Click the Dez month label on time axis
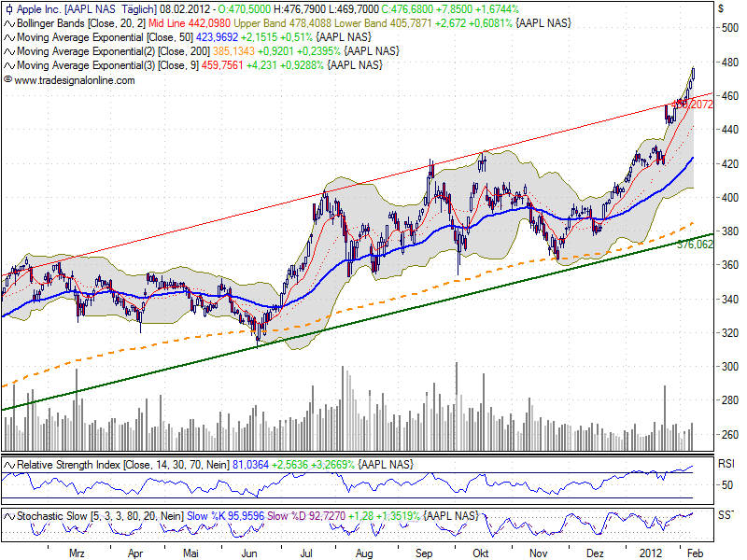Screen dimensions: 747x560 click(x=595, y=553)
